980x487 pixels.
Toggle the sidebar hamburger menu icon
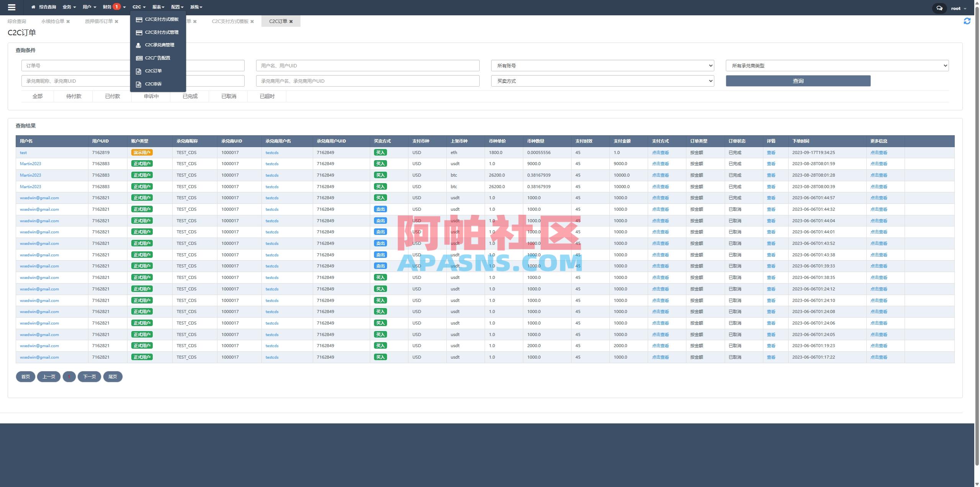pyautogui.click(x=12, y=7)
